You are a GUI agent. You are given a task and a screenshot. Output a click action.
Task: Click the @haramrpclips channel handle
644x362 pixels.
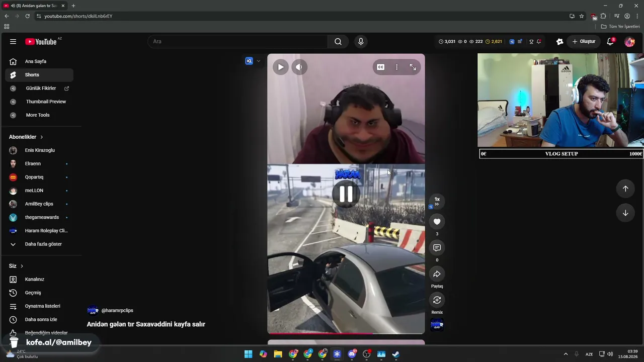(117, 311)
